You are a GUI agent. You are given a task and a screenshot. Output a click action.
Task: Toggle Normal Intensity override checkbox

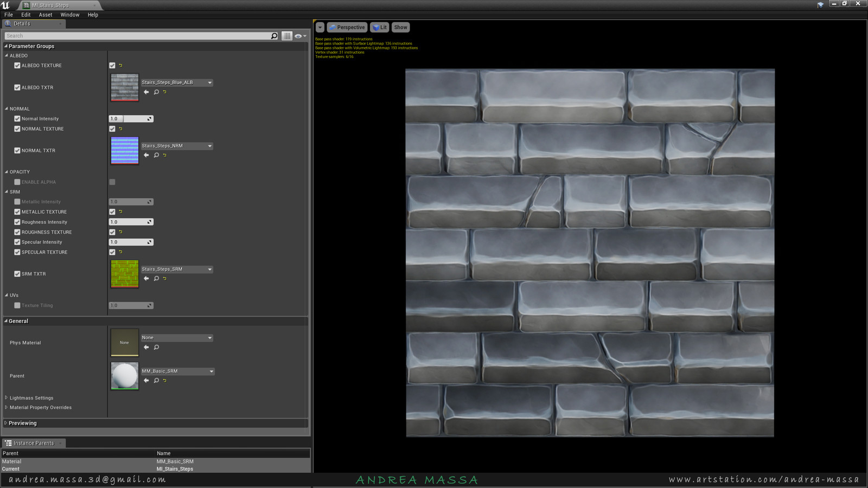pos(17,119)
